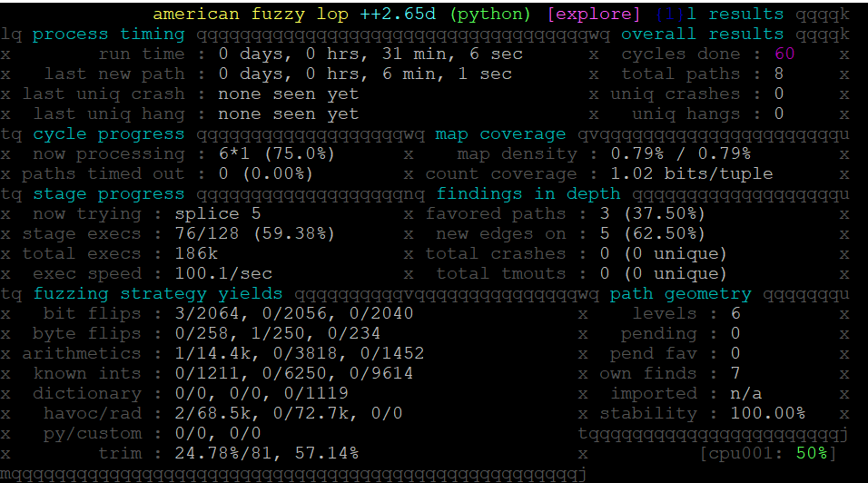The height and width of the screenshot is (483, 868).
Task: Select dictionary value '0/0, 0/0, 0/1119'
Action: 261,393
